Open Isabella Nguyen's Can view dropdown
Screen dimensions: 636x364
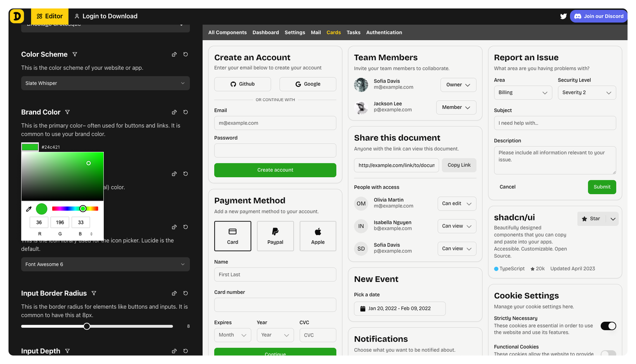[x=457, y=226]
